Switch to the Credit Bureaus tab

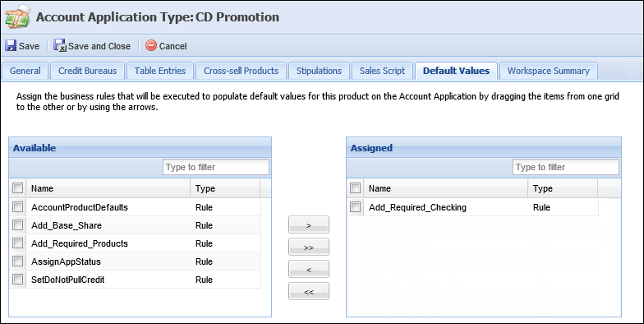pyautogui.click(x=87, y=71)
